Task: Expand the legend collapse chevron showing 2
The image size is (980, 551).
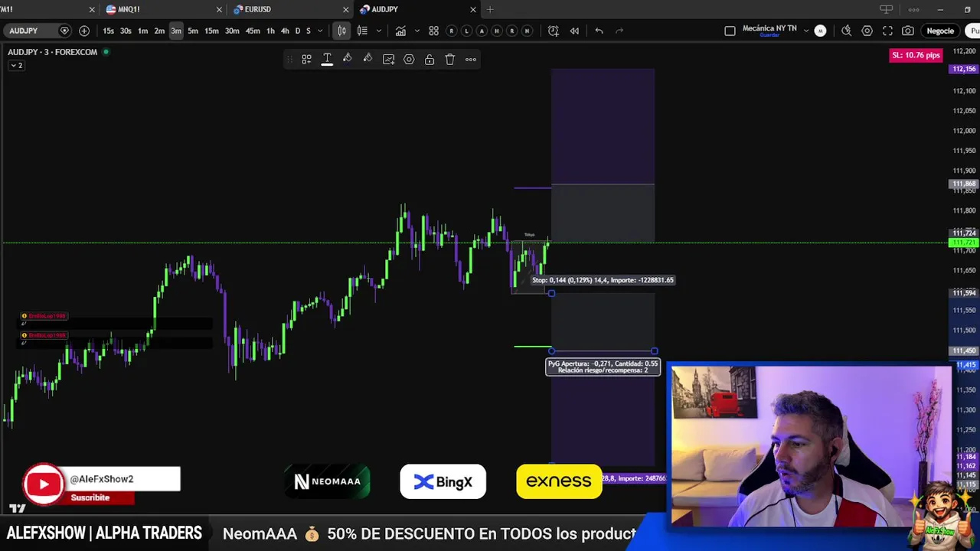Action: point(16,65)
